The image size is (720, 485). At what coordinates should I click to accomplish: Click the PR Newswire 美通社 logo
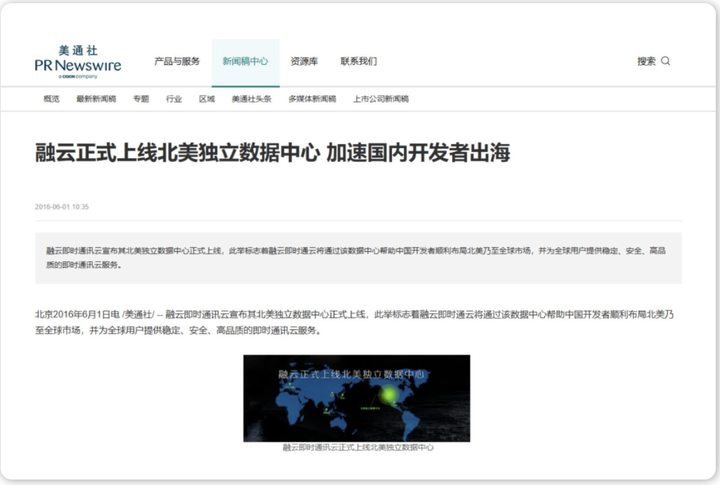pyautogui.click(x=78, y=62)
